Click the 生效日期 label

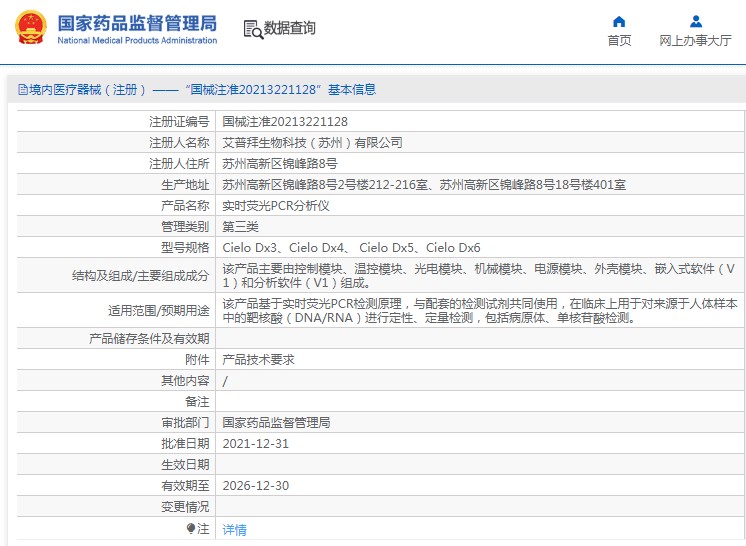tap(185, 464)
